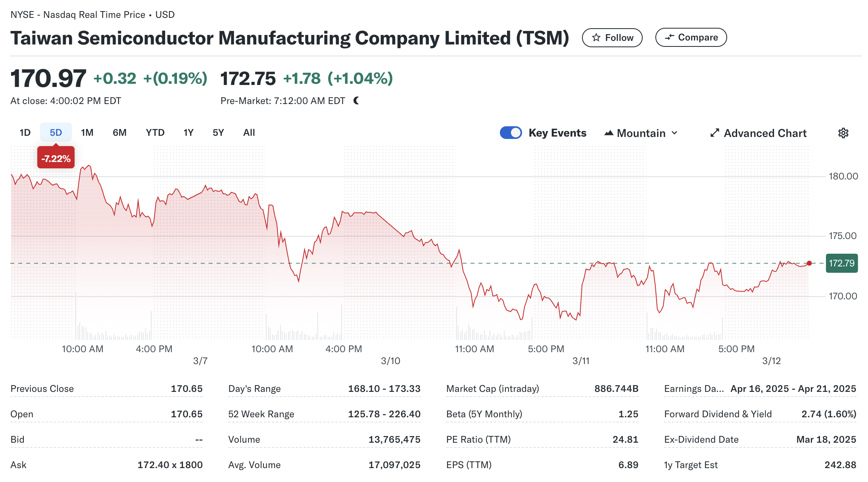Image resolution: width=868 pixels, height=482 pixels.
Task: Show the 5Y chart range
Action: [218, 133]
